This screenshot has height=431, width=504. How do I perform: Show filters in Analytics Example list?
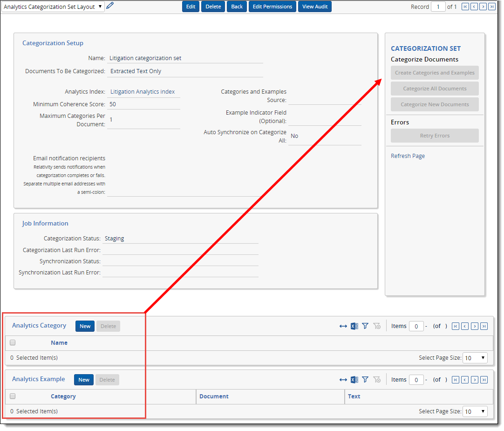365,380
